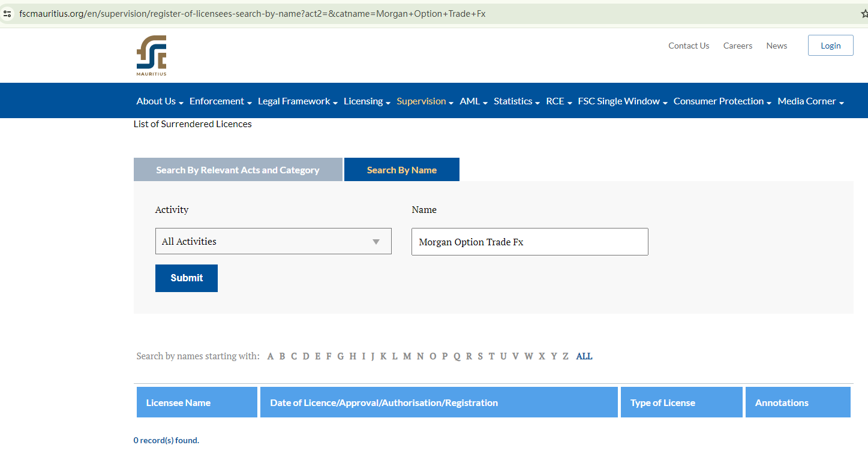Filter names starting with letter F
The height and width of the screenshot is (469, 868).
tap(329, 356)
